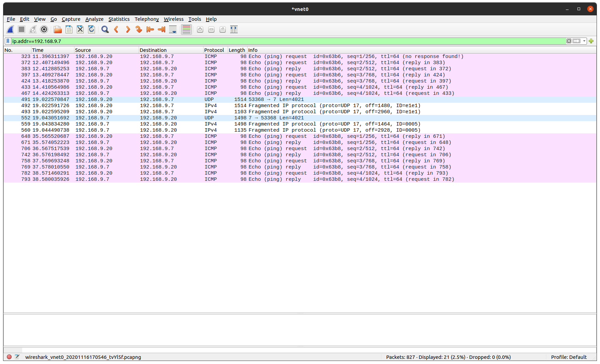Select display filter bookmark toggle
600x364 pixels.
(8, 41)
